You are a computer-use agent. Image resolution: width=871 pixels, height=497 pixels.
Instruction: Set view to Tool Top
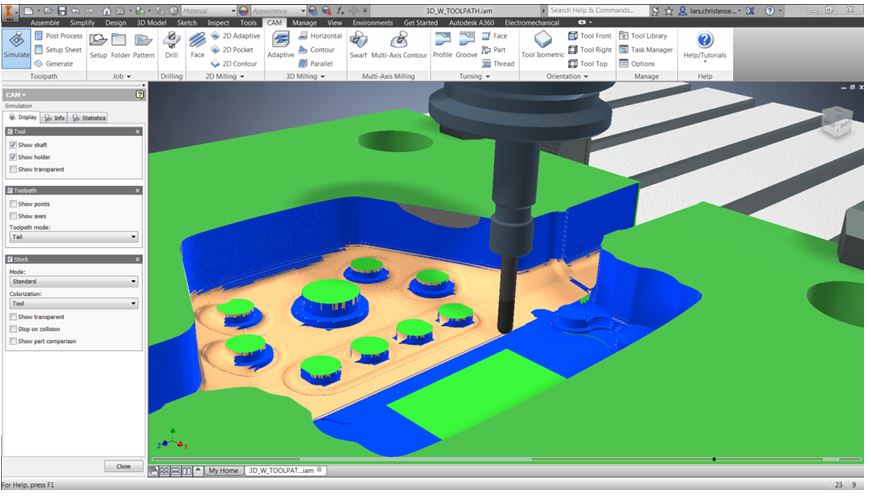588,63
